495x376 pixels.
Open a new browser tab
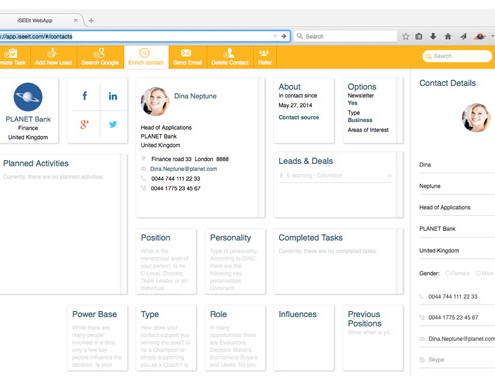pyautogui.click(x=91, y=21)
